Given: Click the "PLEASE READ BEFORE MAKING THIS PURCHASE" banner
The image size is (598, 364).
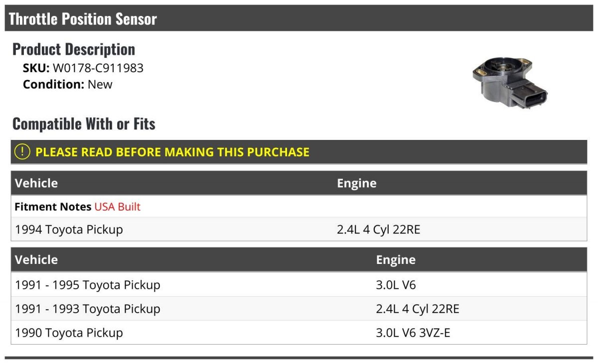Looking at the screenshot, I should click(x=172, y=152).
